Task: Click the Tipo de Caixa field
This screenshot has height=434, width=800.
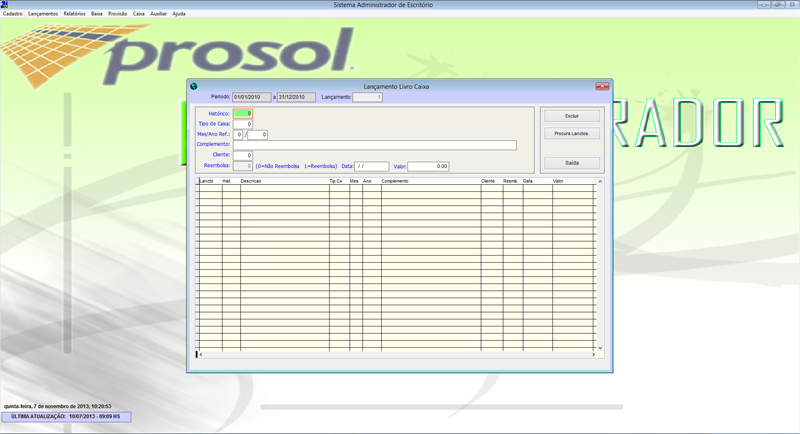Action: [243, 124]
